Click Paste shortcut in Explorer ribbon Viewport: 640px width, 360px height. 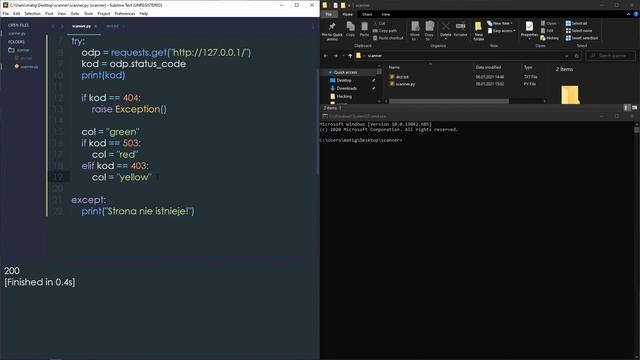click(388, 38)
